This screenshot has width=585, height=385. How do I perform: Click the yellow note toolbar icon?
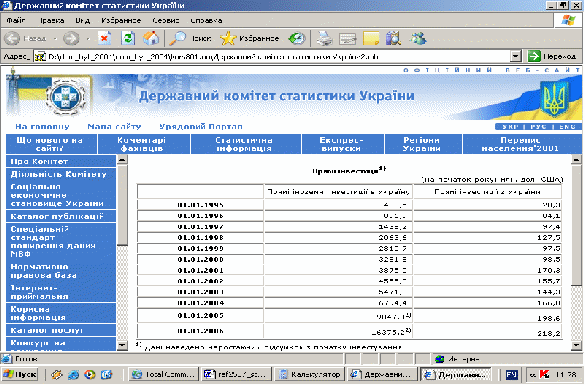coord(371,38)
